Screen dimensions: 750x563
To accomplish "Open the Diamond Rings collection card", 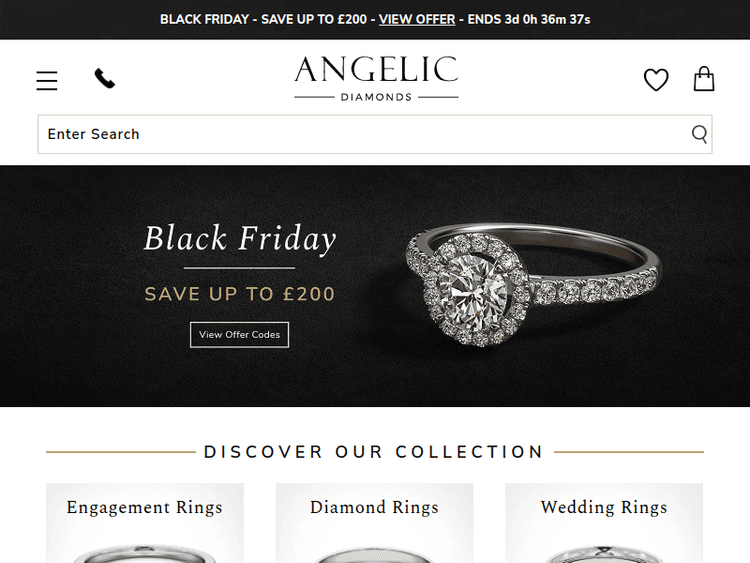I will [x=375, y=523].
